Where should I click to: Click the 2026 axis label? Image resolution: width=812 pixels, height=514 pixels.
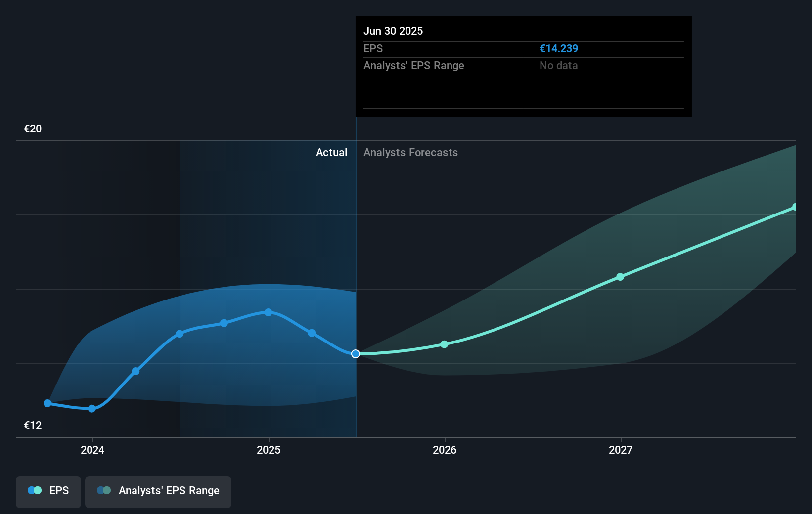tap(445, 450)
